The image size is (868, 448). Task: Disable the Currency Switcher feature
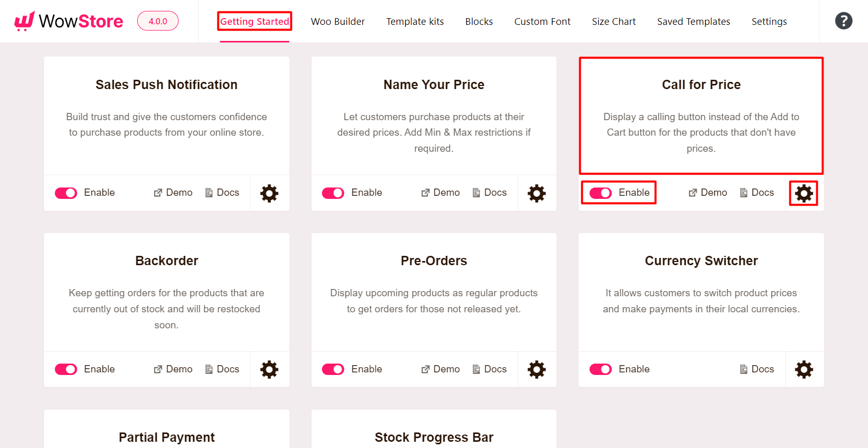[x=600, y=369]
